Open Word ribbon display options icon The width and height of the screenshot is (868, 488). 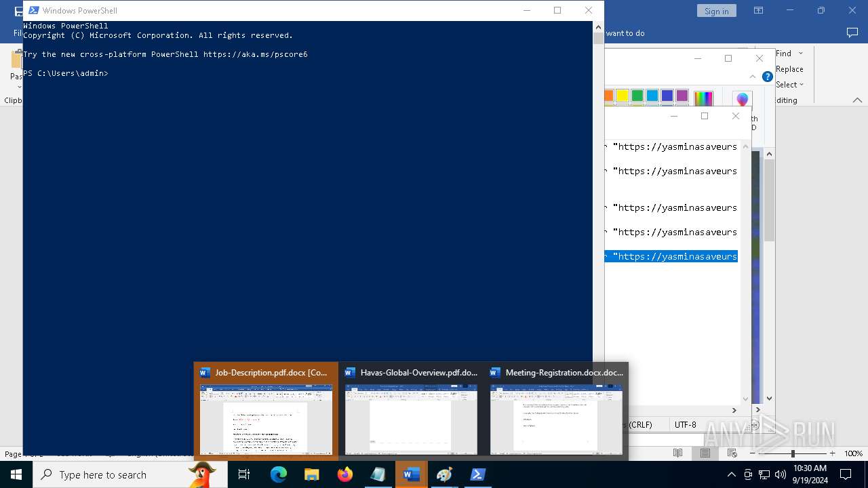758,11
